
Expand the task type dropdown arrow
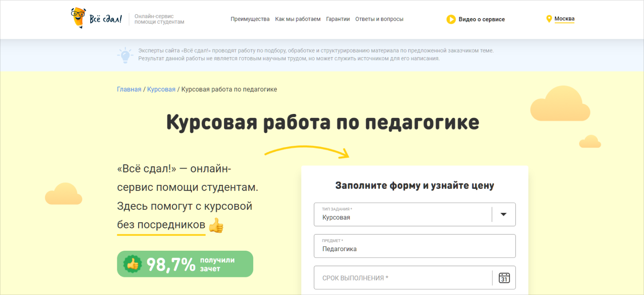coord(504,215)
